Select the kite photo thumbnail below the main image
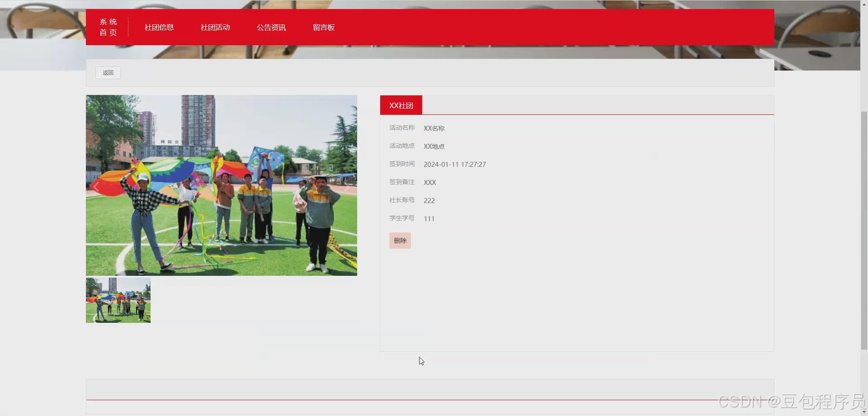 click(x=118, y=300)
